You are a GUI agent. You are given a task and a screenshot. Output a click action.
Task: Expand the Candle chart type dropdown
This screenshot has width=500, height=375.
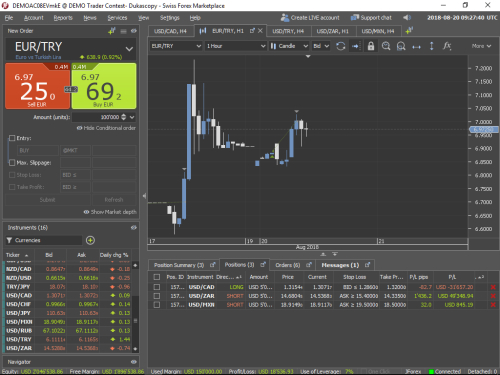click(289, 46)
